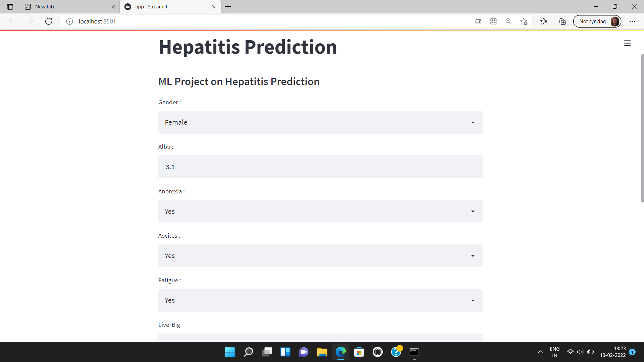Reload the page with the refresh button
This screenshot has height=362, width=644.
tap(49, 21)
